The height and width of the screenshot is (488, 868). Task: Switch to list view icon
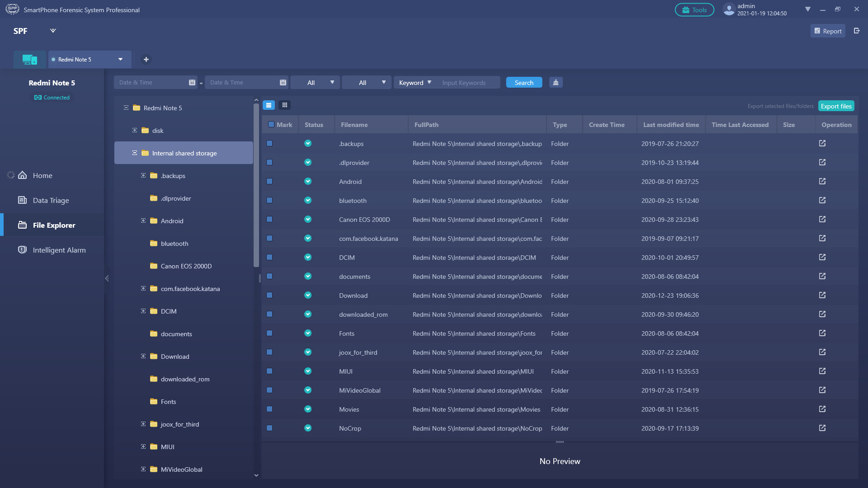point(269,105)
